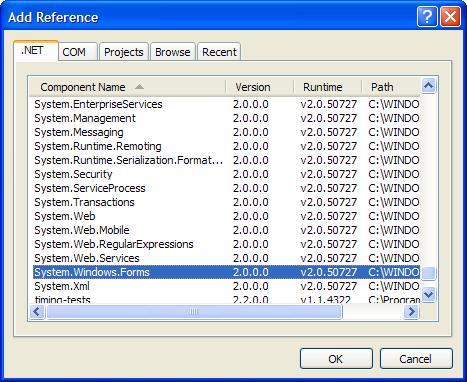The image size is (467, 382).
Task: Switch to the .NET tab
Action: point(36,51)
